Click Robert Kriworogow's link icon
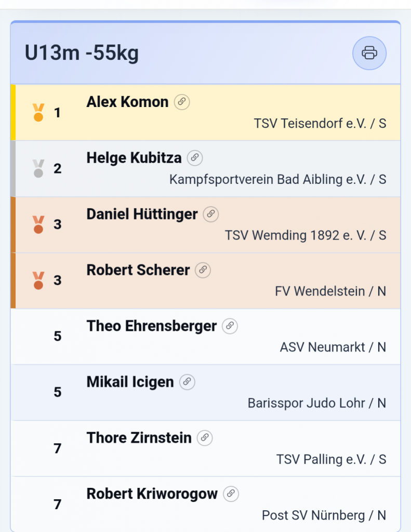The height and width of the screenshot is (532, 411). tap(231, 494)
